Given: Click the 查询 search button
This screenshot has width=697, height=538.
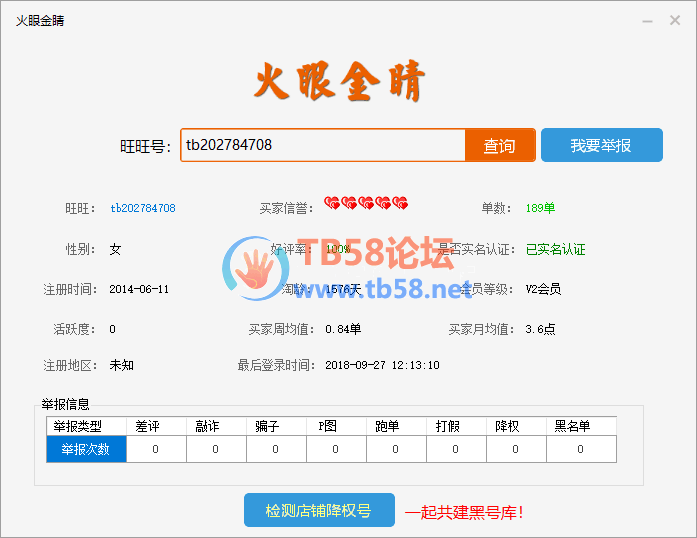Looking at the screenshot, I should (x=500, y=146).
